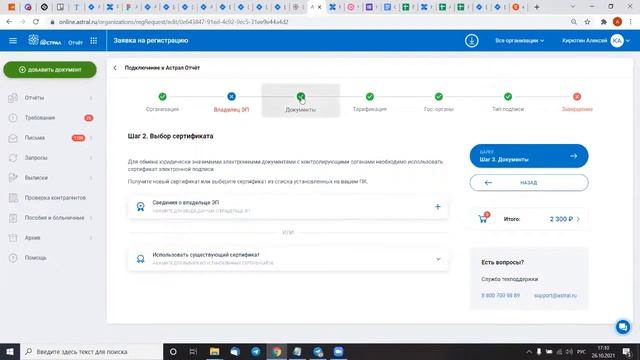
Task: Click the plus icon for Сведения о владельце ЭП
Action: [x=438, y=207]
